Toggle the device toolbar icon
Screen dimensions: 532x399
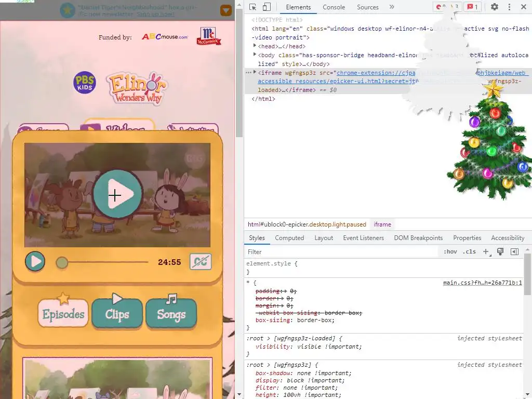pos(267,7)
